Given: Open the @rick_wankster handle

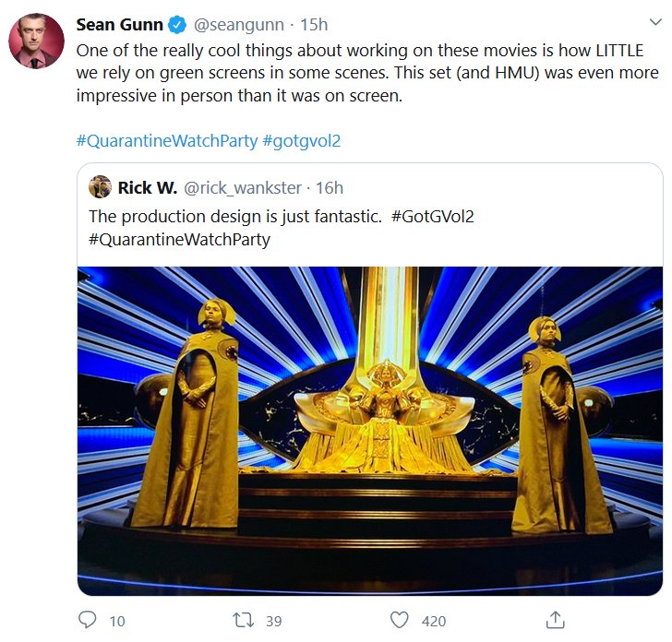Looking at the screenshot, I should (x=243, y=188).
